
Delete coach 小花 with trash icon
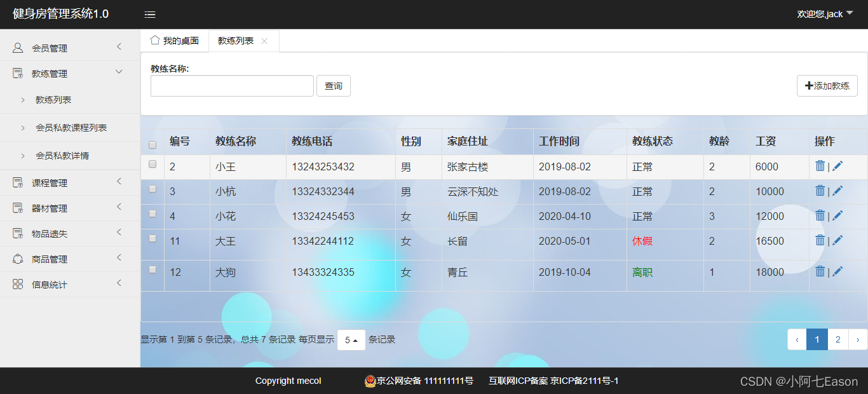coord(820,215)
